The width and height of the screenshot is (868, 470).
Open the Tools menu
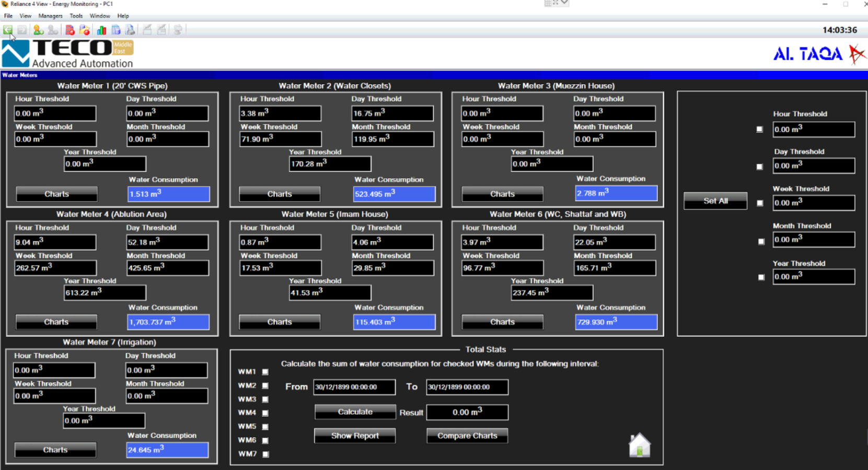(76, 16)
